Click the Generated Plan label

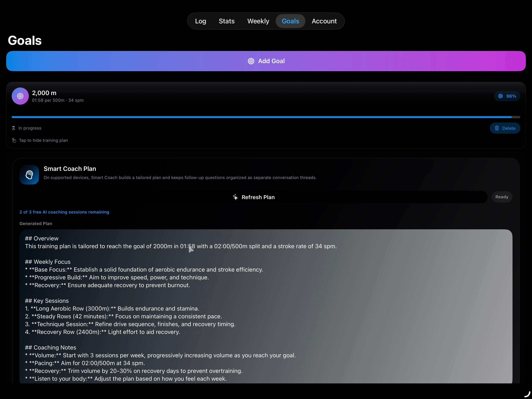36,224
